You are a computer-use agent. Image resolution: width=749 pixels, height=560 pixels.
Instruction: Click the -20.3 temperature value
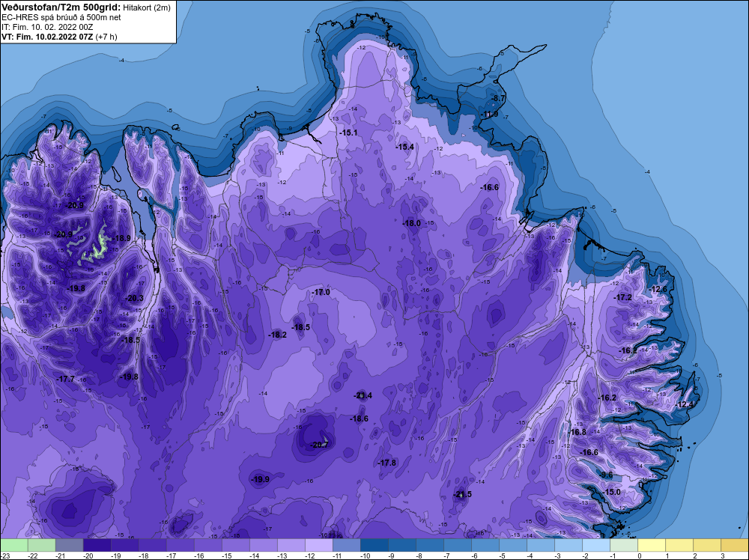coord(134,298)
